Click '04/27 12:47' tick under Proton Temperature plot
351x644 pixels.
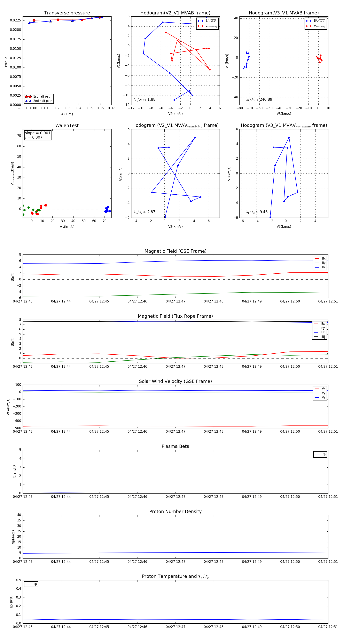pos(175,627)
